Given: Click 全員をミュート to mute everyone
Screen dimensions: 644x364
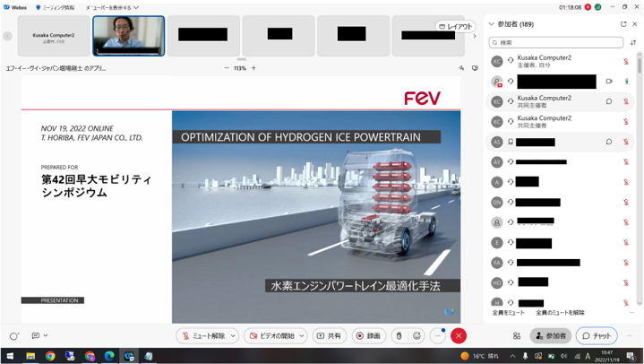Looking at the screenshot, I should [x=508, y=312].
